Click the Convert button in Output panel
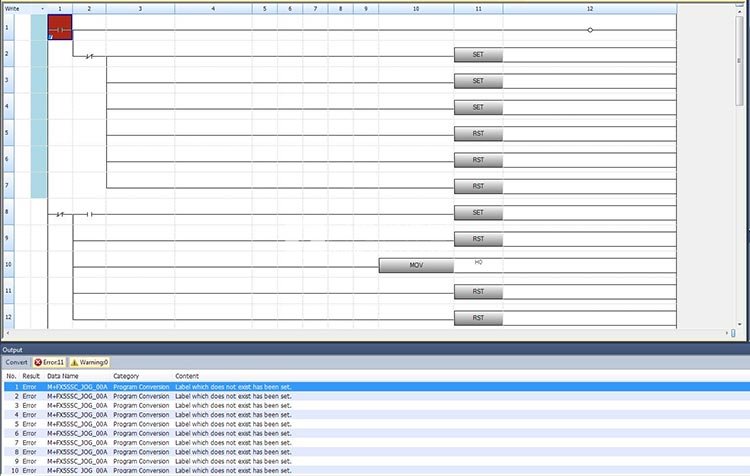Screen dimensions: 750x476 [x=17, y=362]
